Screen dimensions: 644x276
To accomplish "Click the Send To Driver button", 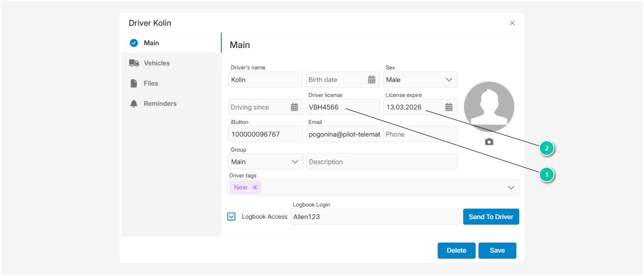I will pyautogui.click(x=491, y=217).
